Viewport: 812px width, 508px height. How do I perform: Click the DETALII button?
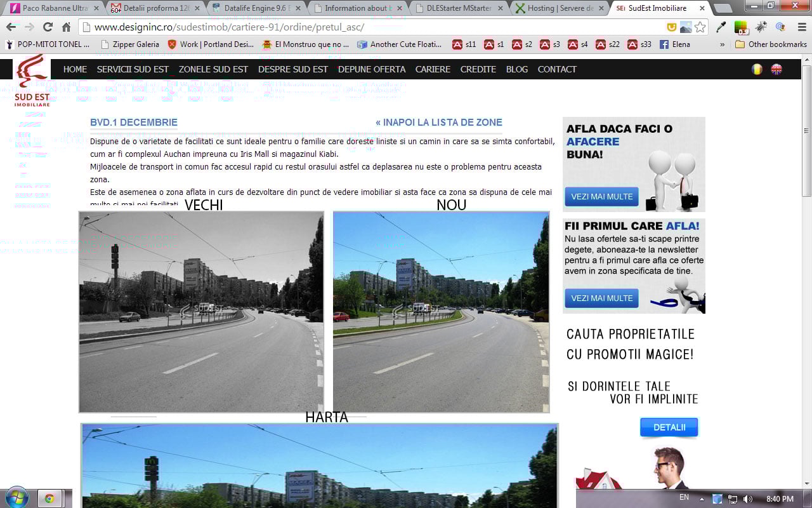[x=669, y=427]
